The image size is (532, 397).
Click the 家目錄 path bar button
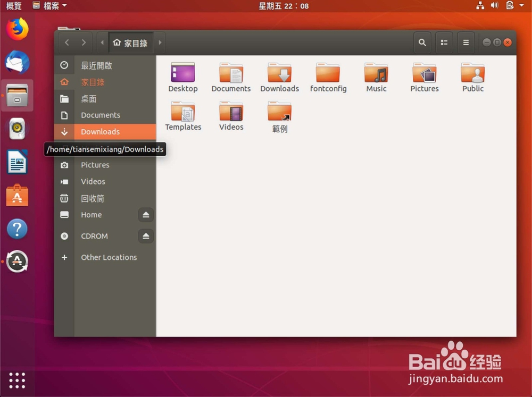click(131, 43)
